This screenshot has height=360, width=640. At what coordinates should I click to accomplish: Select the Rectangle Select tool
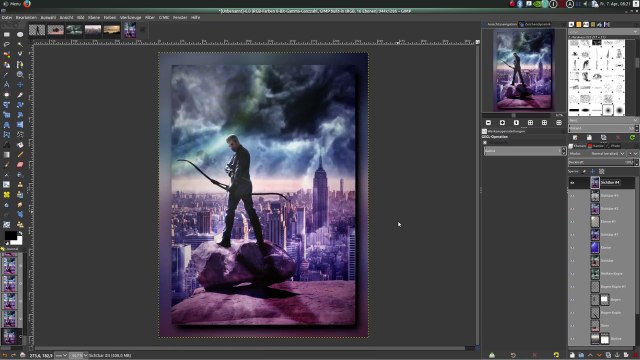pyautogui.click(x=7, y=34)
